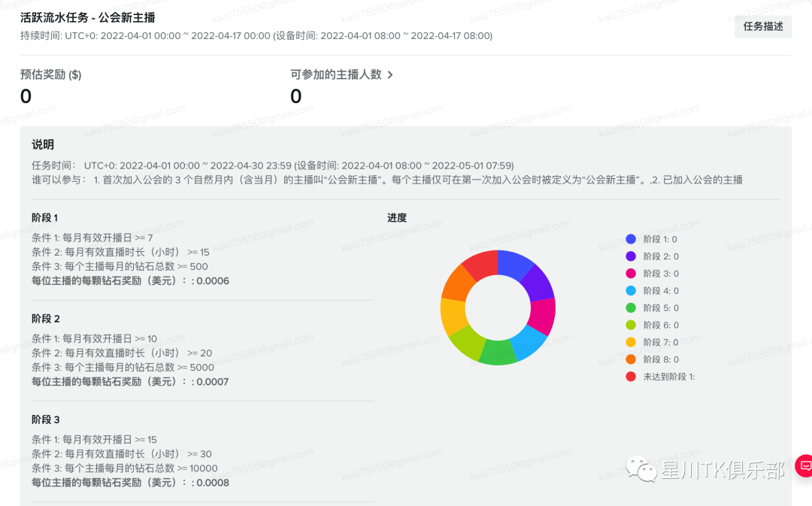Click the light blue 阶段 4 legend dot

pyautogui.click(x=631, y=290)
